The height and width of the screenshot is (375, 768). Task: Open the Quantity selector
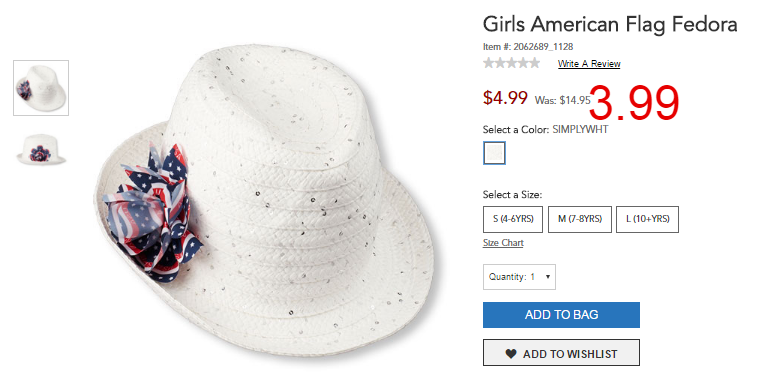click(x=519, y=277)
